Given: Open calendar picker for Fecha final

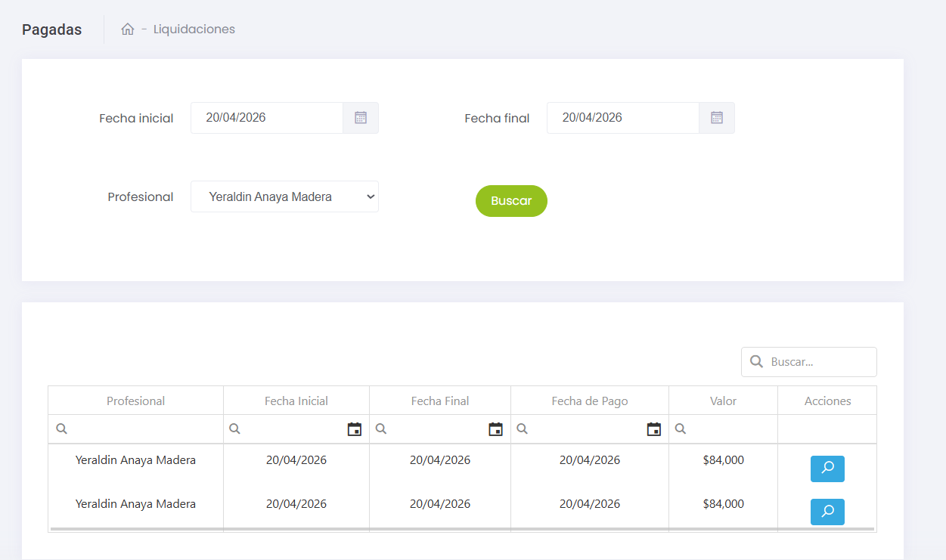Looking at the screenshot, I should click(717, 118).
